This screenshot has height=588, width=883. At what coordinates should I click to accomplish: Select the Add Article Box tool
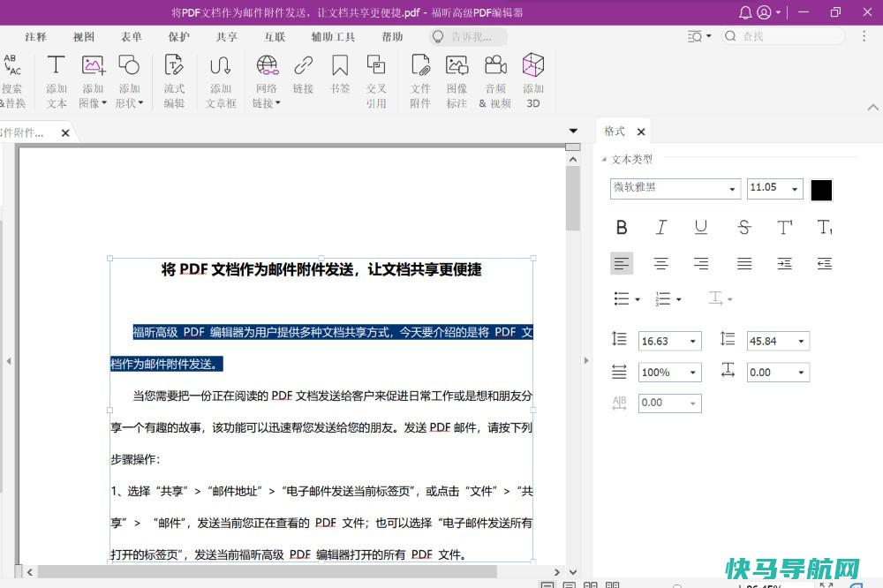(x=221, y=80)
